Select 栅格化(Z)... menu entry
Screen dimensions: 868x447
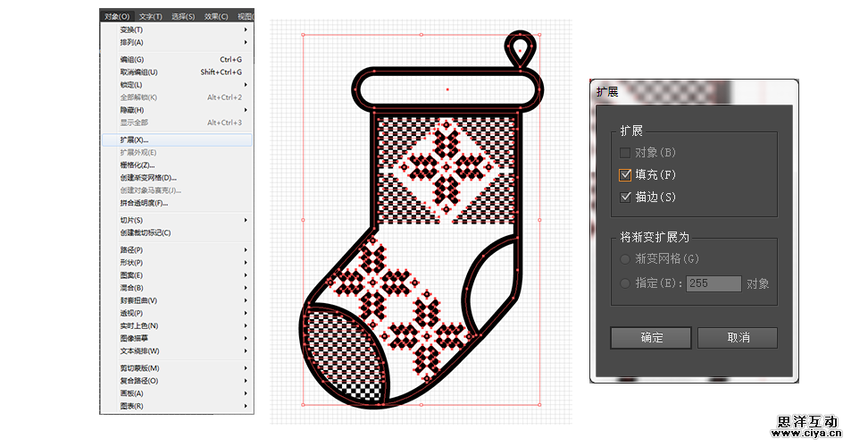coord(138,164)
